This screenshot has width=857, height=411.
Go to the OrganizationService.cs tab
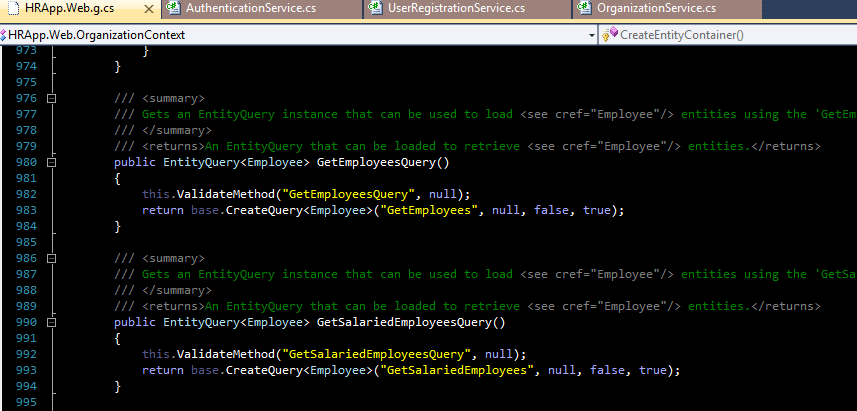coord(655,9)
